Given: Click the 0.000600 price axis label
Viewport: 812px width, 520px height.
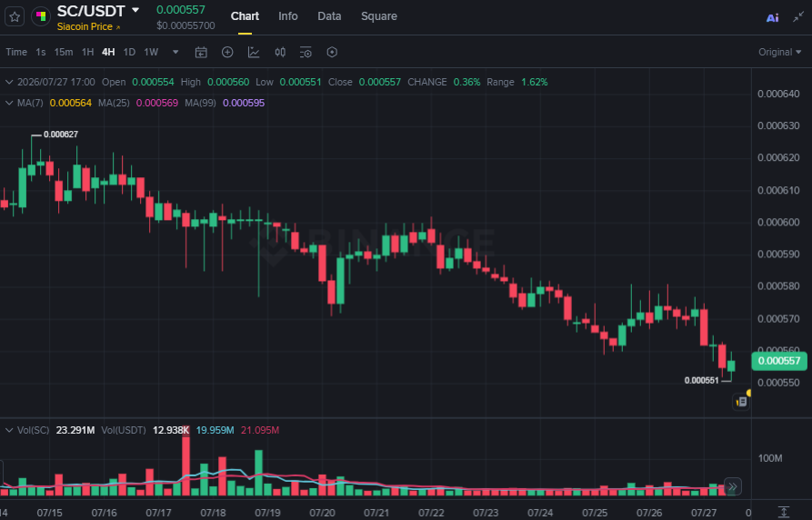Looking at the screenshot, I should (x=778, y=222).
